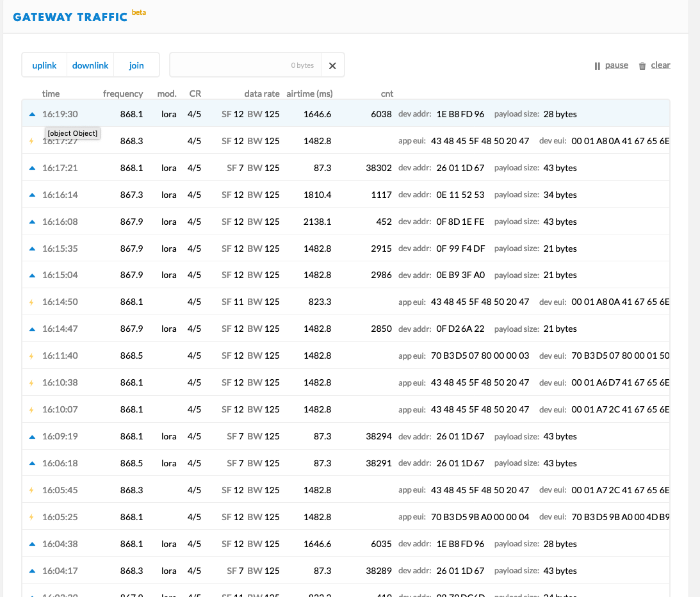Click dev addr 0F 99 F4 DF

460,249
